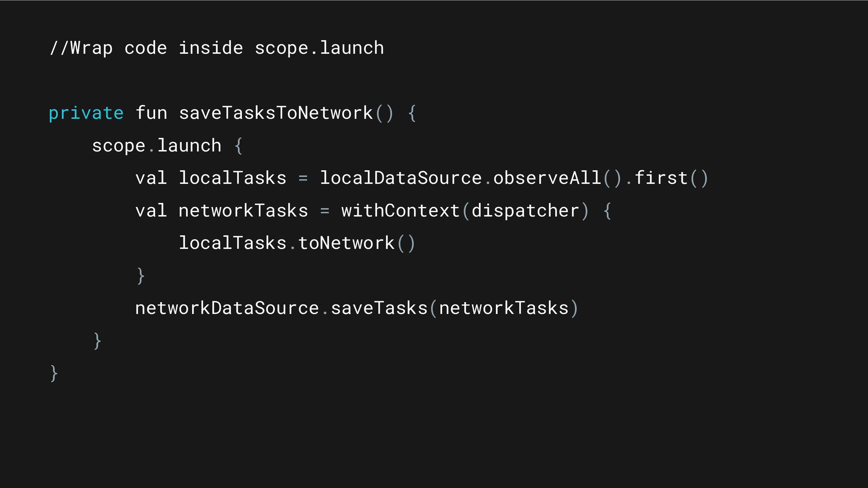Select the 'private' keyword
This screenshot has height=488, width=868.
coord(86,113)
